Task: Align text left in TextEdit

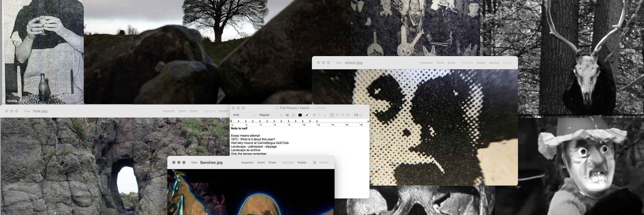Action: [x=332, y=115]
